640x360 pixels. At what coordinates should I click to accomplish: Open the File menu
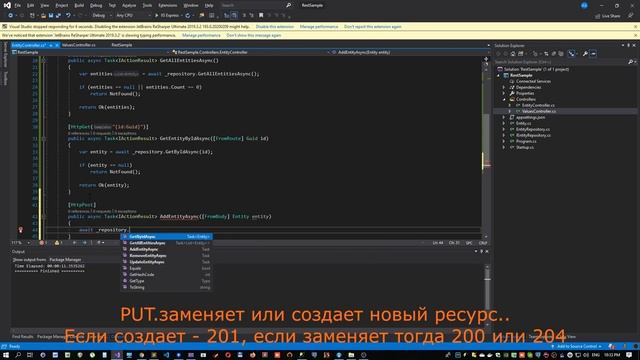(x=18, y=5)
